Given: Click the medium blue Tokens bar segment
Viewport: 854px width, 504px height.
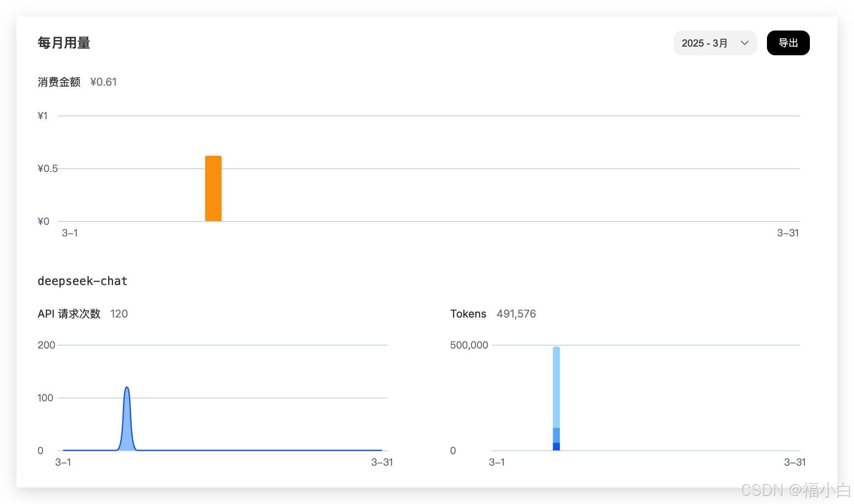Looking at the screenshot, I should point(556,435).
